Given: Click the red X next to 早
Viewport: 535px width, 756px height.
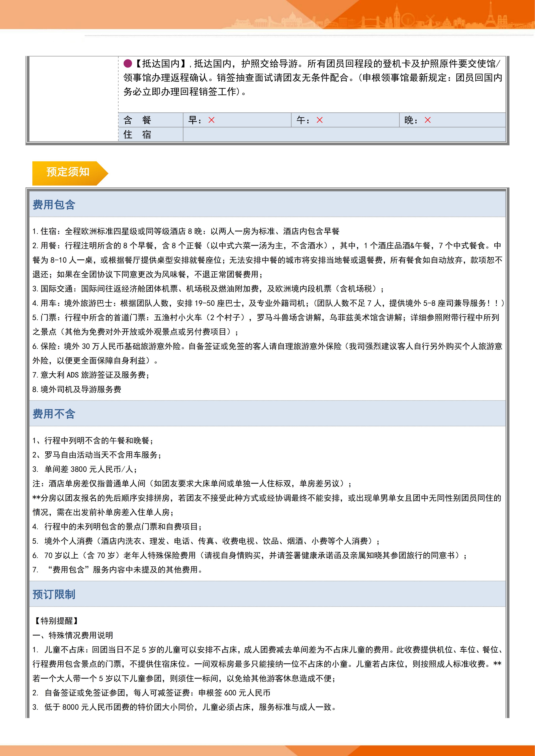Looking at the screenshot, I should [211, 120].
